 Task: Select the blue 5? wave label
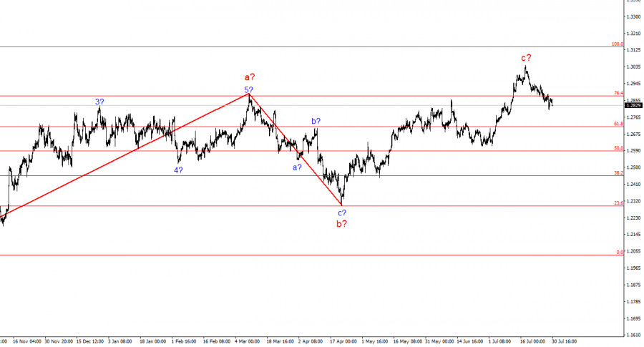pos(249,89)
